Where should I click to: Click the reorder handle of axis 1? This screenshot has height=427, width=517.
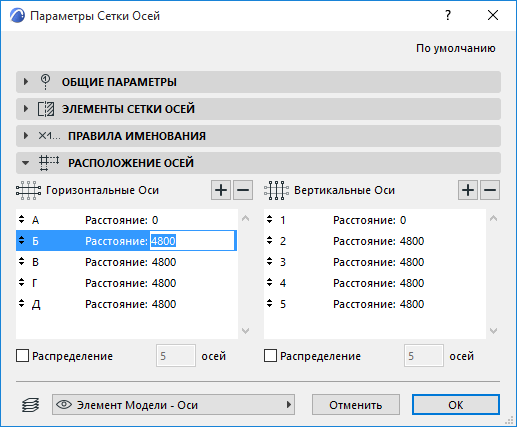coord(270,220)
